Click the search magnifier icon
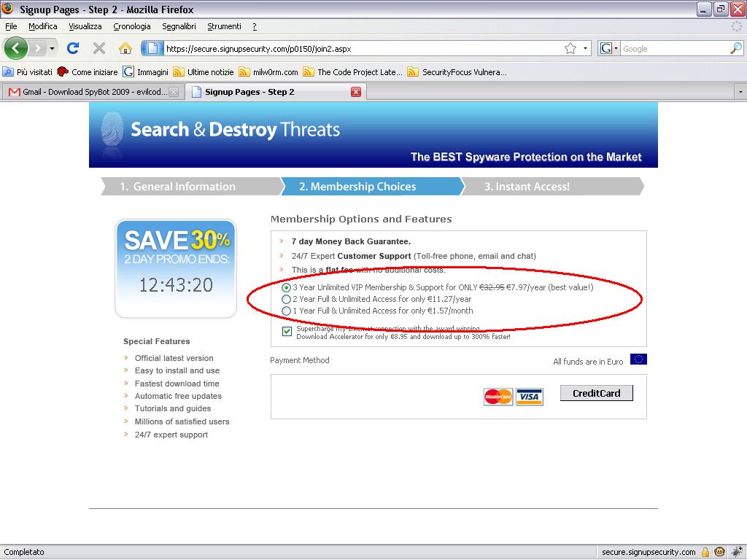Viewport: 747px width, 560px height. tap(735, 48)
